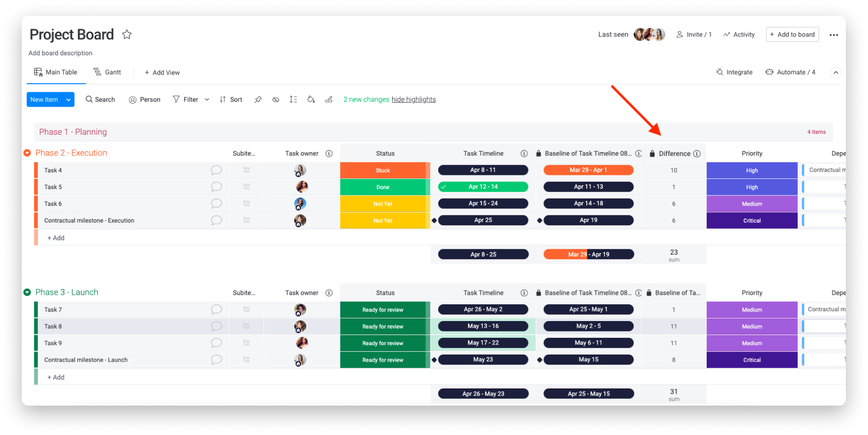Click the Difference column info icon

(697, 154)
